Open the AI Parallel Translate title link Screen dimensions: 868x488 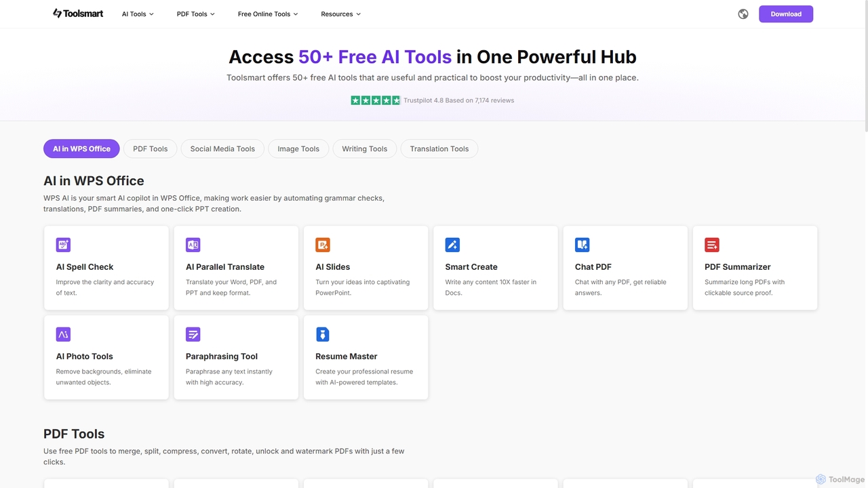click(225, 267)
